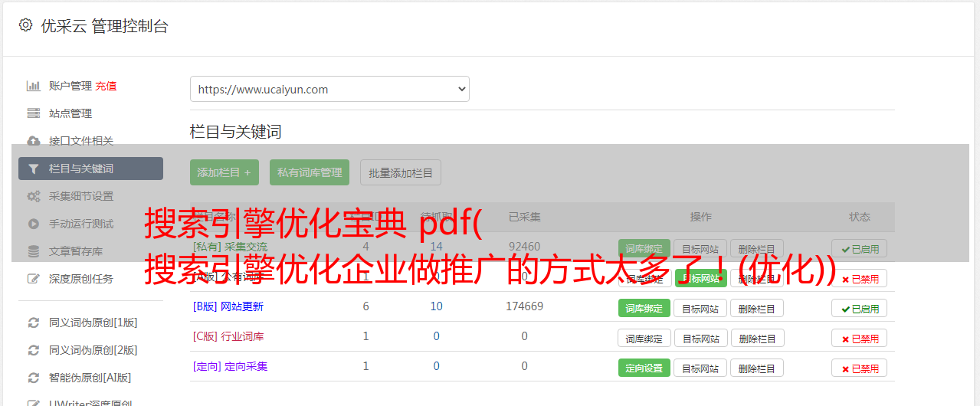The height and width of the screenshot is (406, 980).
Task: Click 目标网站 in the 定向采集 row
Action: [700, 368]
